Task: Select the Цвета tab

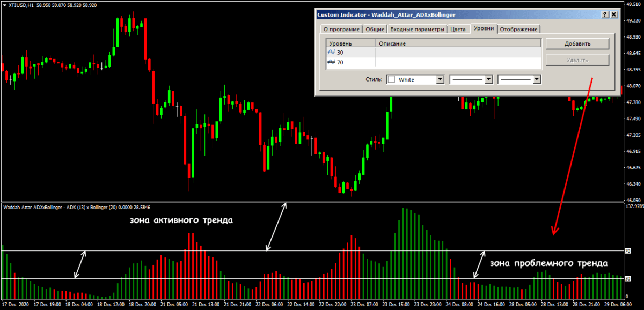Action: 458,29
